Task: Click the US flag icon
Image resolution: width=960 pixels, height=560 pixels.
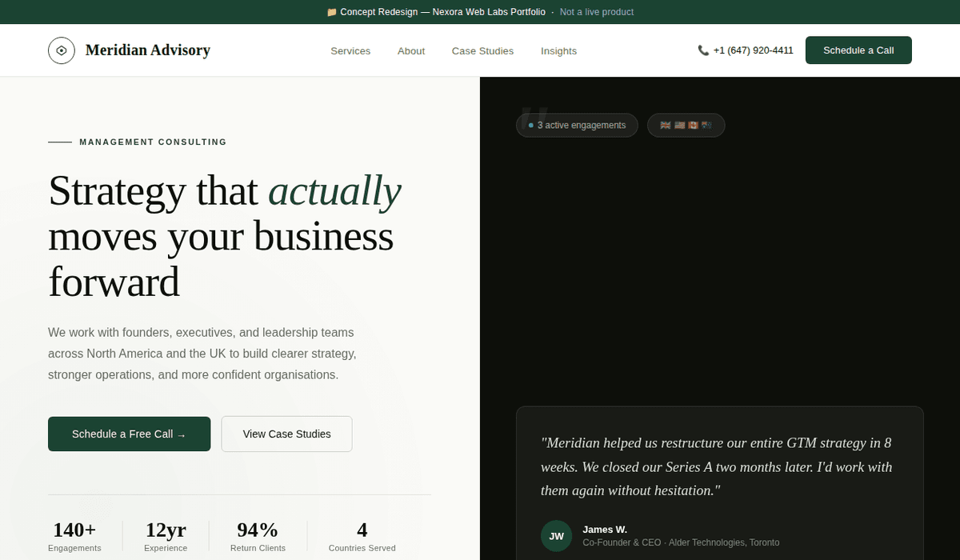Action: [x=679, y=126]
